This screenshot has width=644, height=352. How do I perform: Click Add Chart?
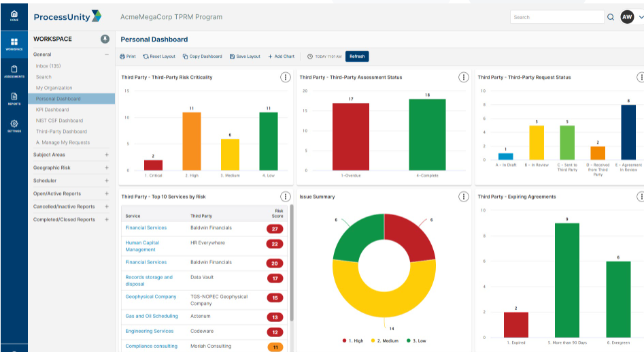(282, 57)
